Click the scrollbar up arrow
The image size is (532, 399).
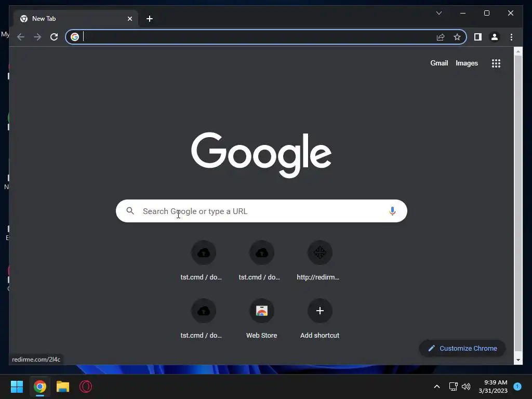[518, 51]
